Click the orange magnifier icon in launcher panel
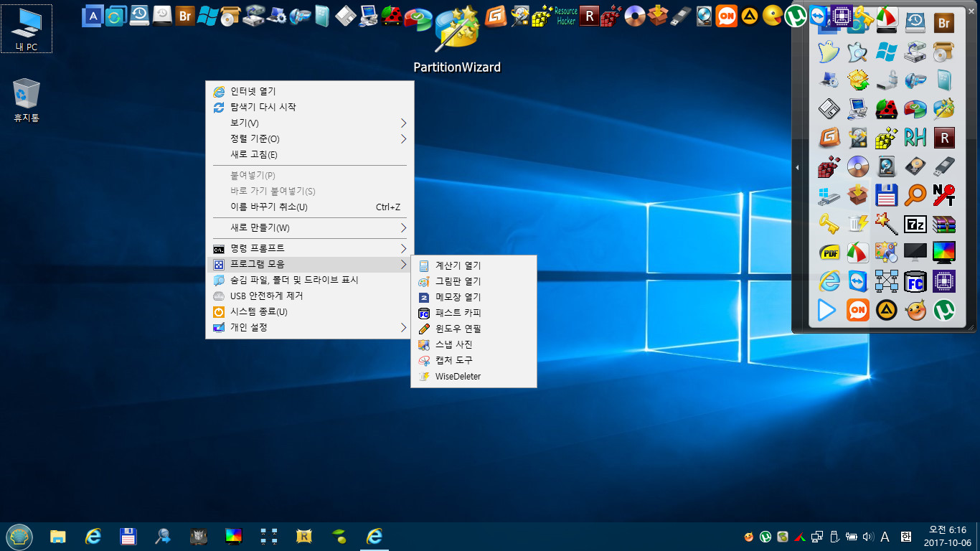The height and width of the screenshot is (551, 980). click(x=915, y=195)
